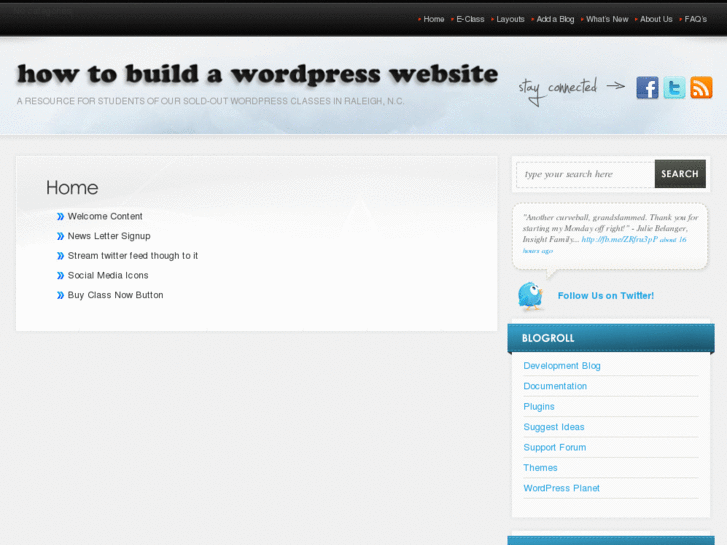The width and height of the screenshot is (727, 545).
Task: Click Buy Class Now Button item
Action: click(x=115, y=295)
